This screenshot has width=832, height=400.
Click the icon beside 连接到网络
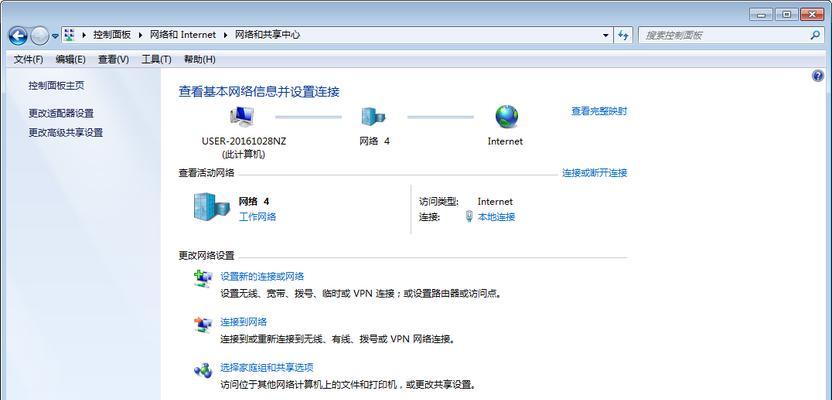tap(203, 325)
